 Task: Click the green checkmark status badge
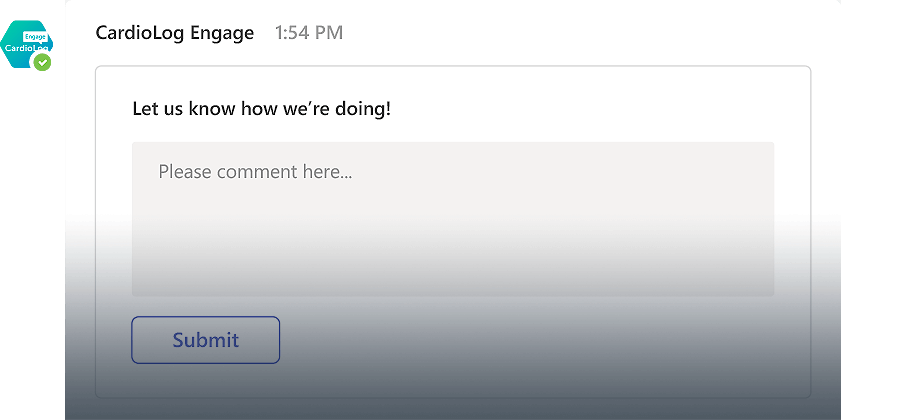point(42,62)
